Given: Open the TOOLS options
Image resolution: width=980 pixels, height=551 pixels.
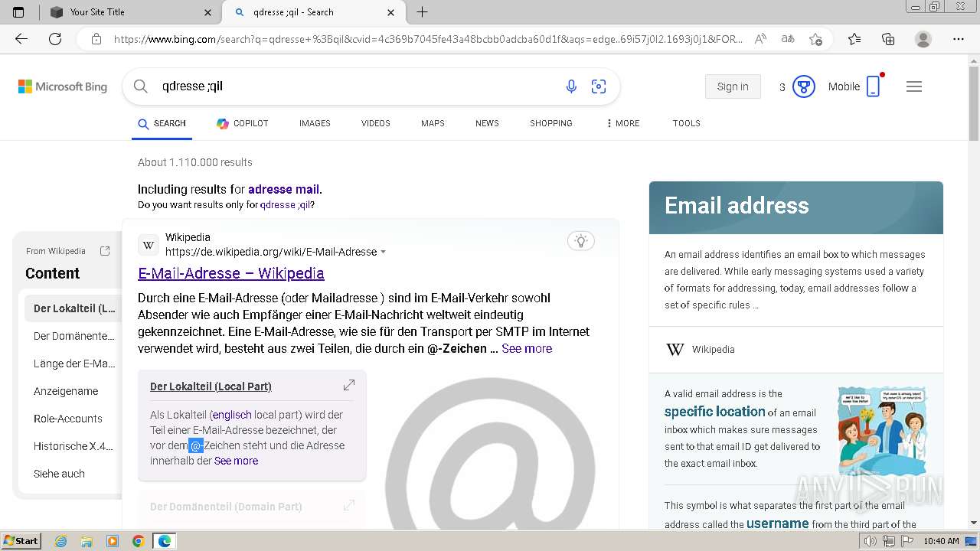Looking at the screenshot, I should click(x=687, y=123).
